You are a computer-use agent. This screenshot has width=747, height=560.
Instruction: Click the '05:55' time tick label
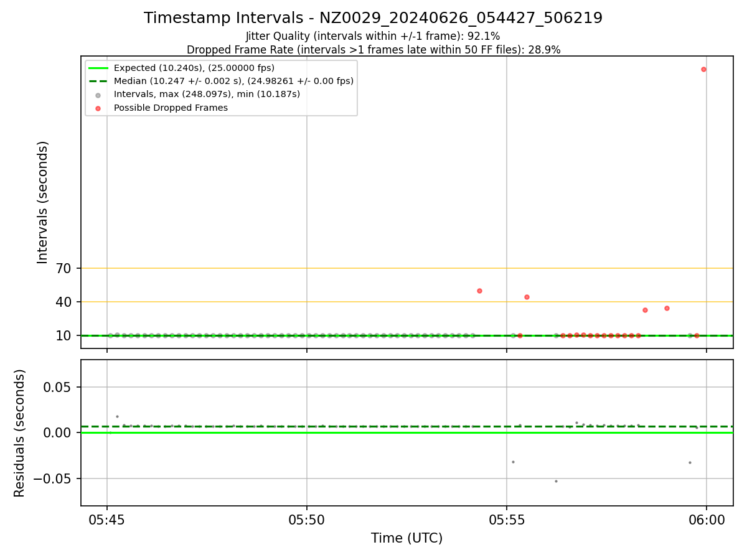click(507, 520)
